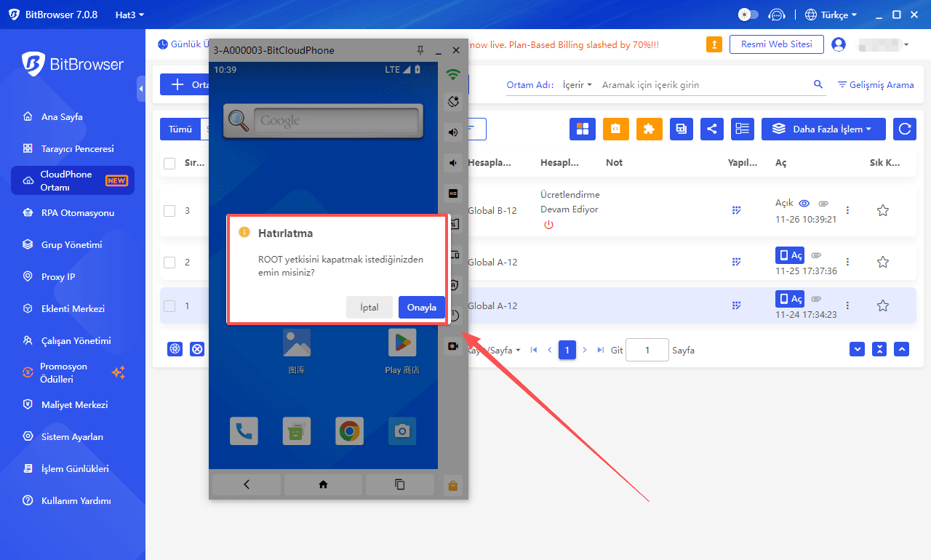Go to Proxy IP in sidebar
Screen dimensions: 931x560
click(57, 277)
